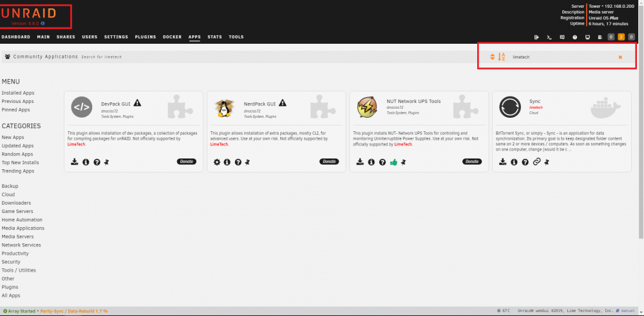The height and width of the screenshot is (316, 644).
Task: Install Sync docker via download icon
Action: (x=503, y=162)
